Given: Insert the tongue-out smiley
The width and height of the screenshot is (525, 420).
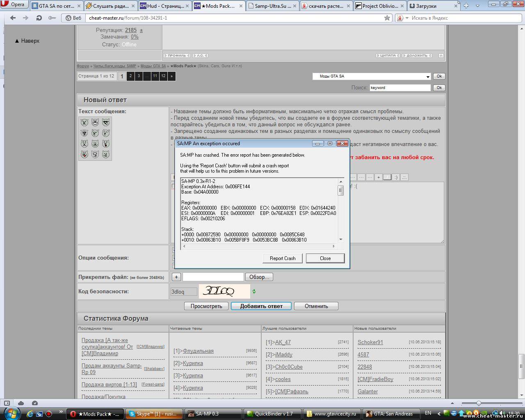Looking at the screenshot, I should coord(84,154).
